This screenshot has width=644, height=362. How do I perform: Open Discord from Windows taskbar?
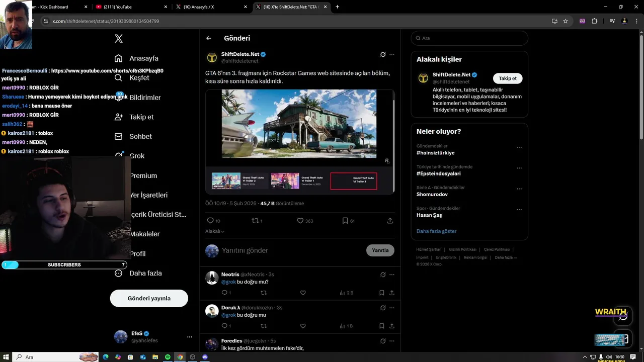coord(205,357)
